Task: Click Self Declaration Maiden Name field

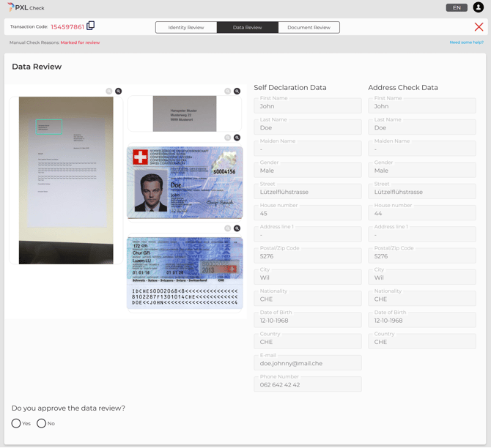Action: (308, 149)
